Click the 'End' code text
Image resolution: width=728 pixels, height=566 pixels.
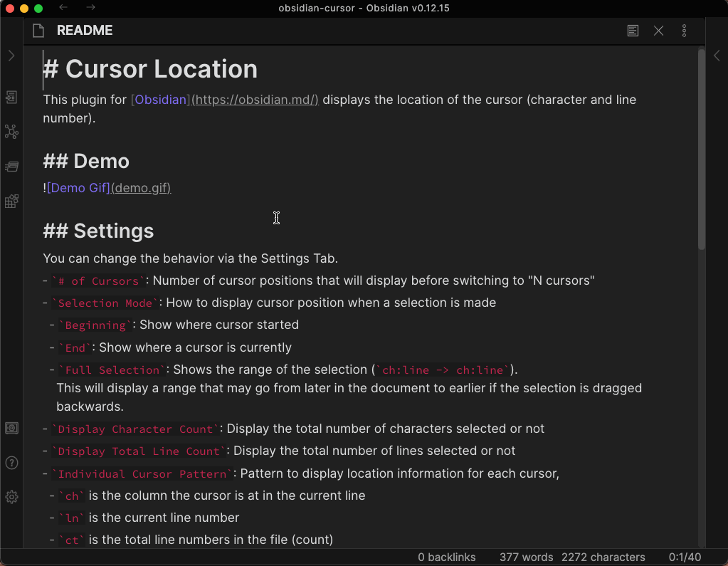click(75, 347)
